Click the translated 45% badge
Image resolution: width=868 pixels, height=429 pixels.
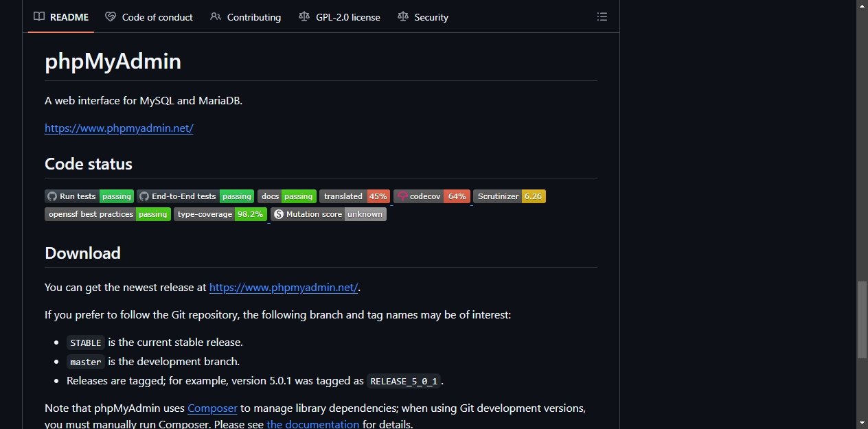point(355,196)
